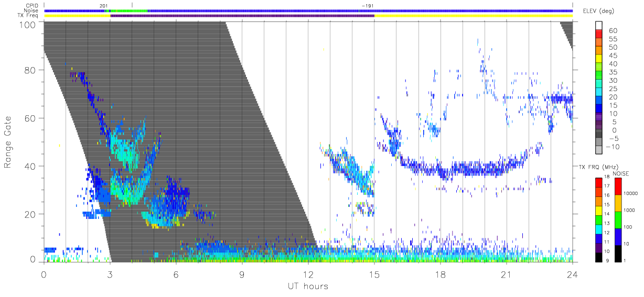The height and width of the screenshot is (297, 644).
Task: Click the x-axis tick label '9'
Action: 242,274
